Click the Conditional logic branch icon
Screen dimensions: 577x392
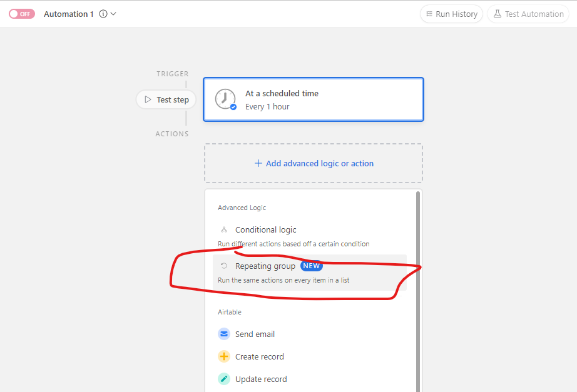click(224, 230)
